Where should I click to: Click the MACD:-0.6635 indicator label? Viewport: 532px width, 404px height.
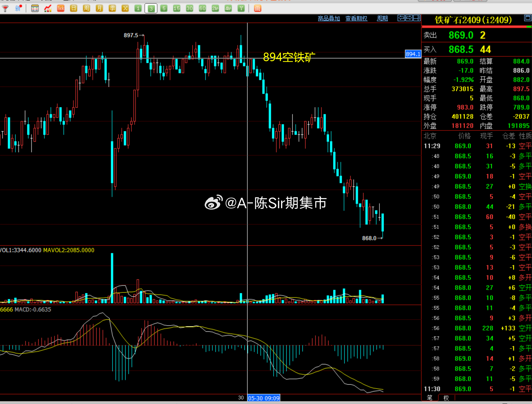(33, 310)
